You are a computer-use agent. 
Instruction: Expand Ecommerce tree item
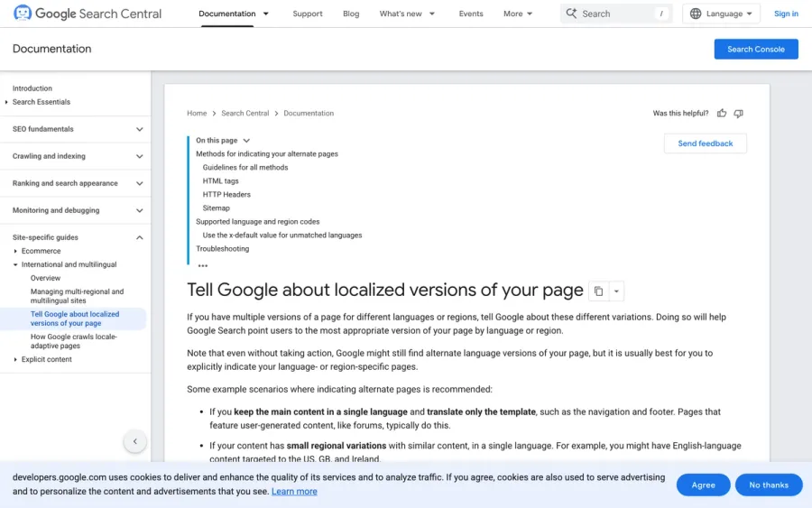(15, 251)
